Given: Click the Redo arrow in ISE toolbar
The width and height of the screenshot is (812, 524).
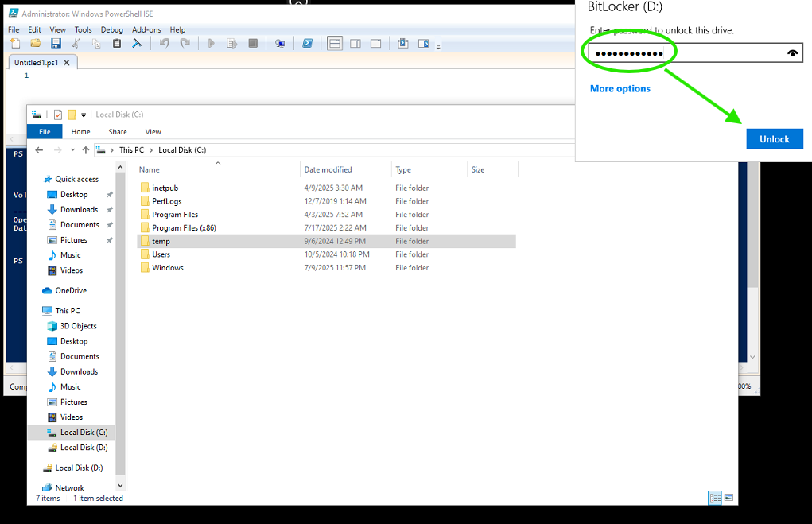Looking at the screenshot, I should (185, 44).
